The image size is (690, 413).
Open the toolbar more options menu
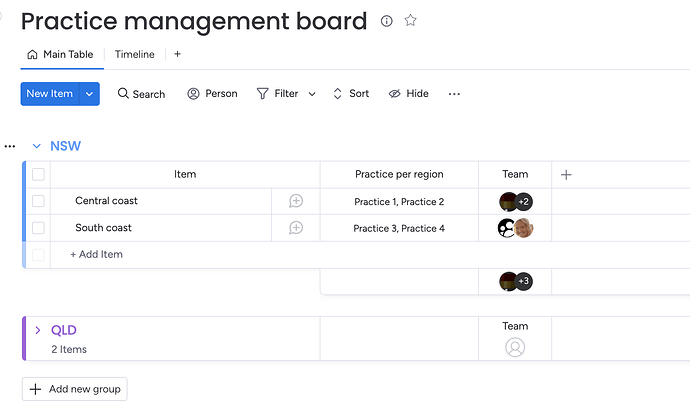[454, 94]
